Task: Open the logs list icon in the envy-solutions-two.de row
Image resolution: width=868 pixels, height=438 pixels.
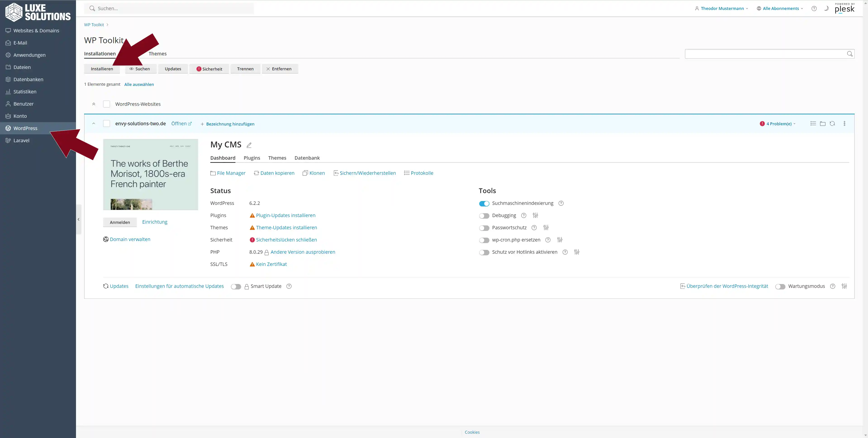Action: coord(813,124)
